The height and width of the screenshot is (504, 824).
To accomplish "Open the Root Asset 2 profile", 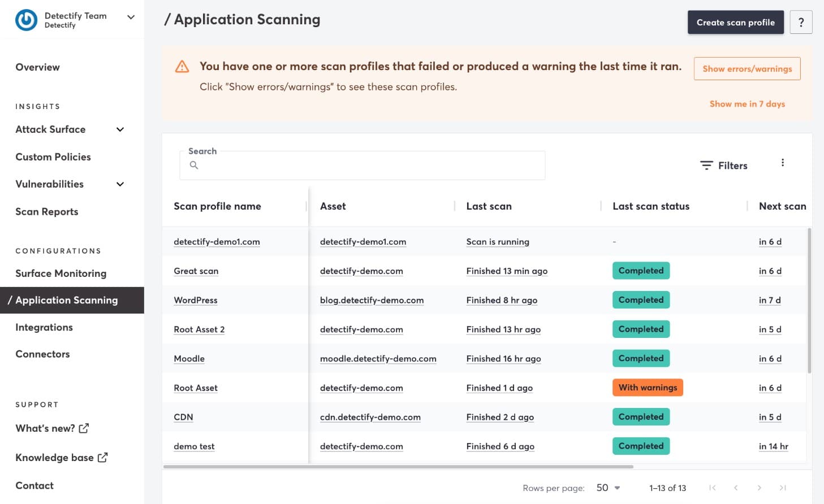I will [x=199, y=329].
